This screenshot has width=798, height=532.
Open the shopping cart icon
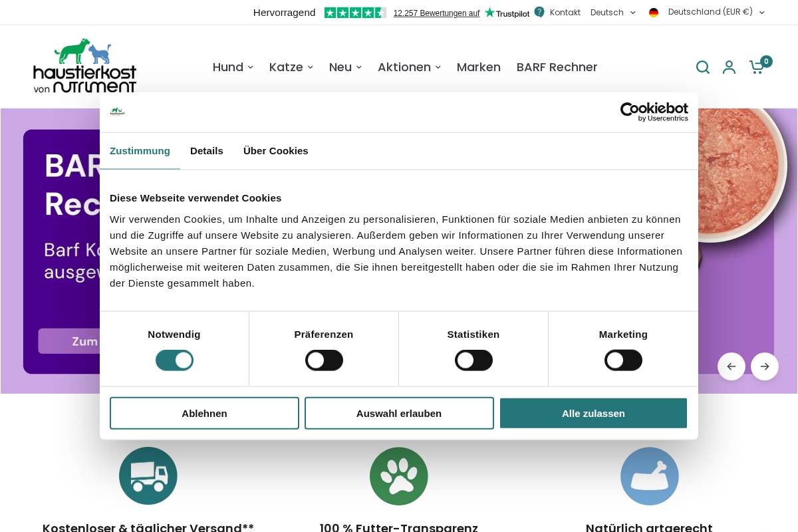tap(757, 67)
